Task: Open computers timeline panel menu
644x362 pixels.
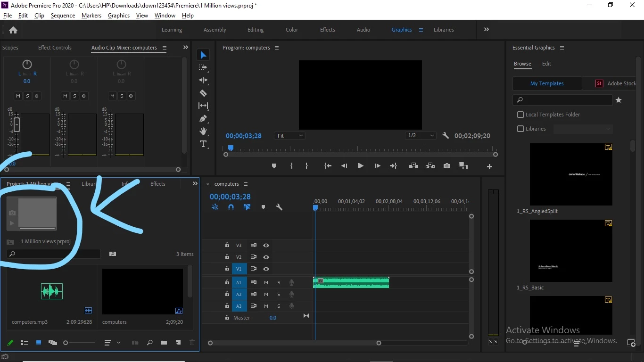Action: coord(246,184)
